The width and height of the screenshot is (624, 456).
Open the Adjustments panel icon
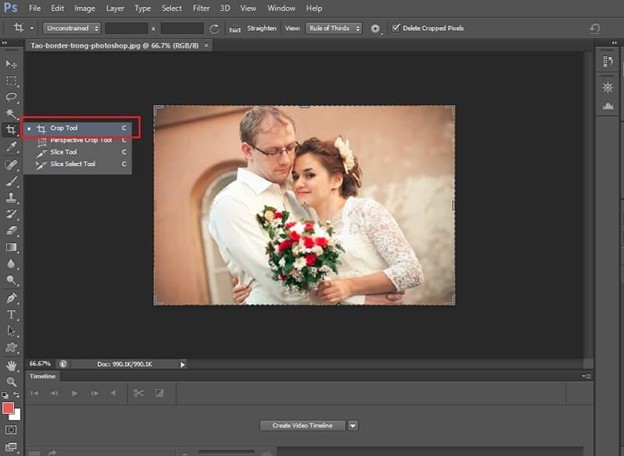point(607,87)
